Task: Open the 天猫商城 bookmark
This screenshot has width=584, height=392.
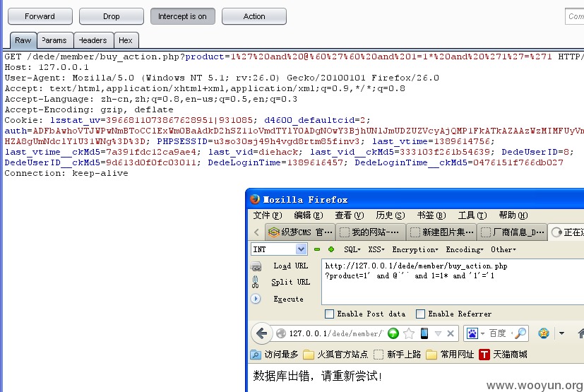Action: point(503,355)
